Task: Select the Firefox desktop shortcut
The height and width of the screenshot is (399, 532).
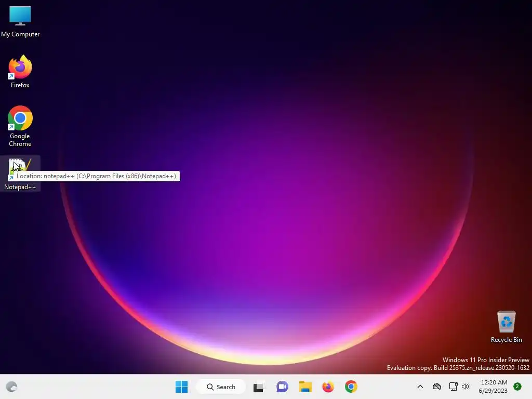Action: click(x=20, y=72)
